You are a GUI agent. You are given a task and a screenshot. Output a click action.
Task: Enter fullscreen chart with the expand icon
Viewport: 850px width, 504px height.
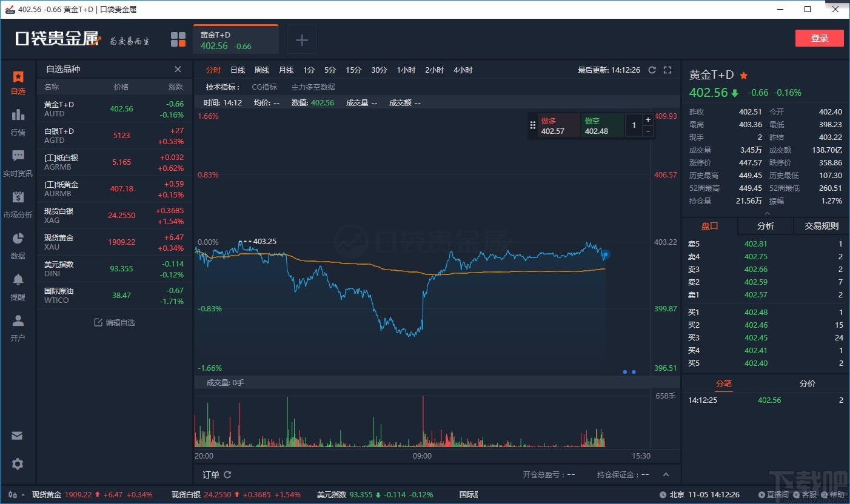pyautogui.click(x=668, y=70)
